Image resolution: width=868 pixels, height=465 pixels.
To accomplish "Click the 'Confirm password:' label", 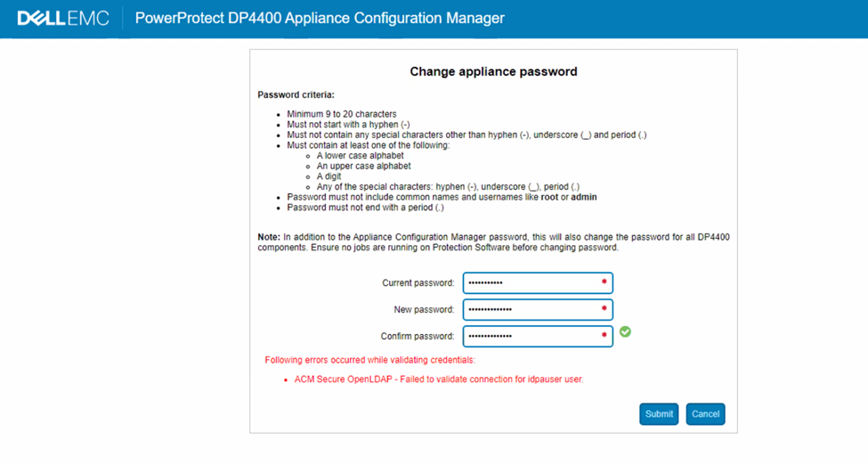I will (x=417, y=337).
